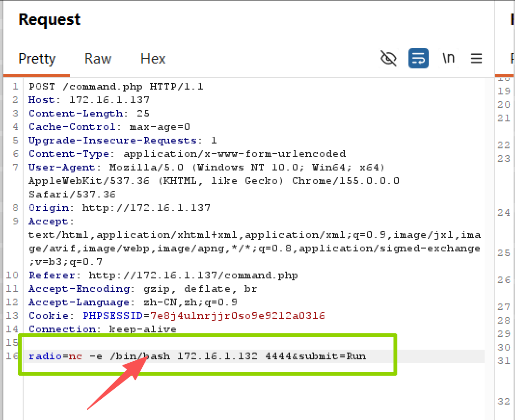515x420 pixels.
Task: Click the POST /command.php request line
Action: (x=116, y=87)
